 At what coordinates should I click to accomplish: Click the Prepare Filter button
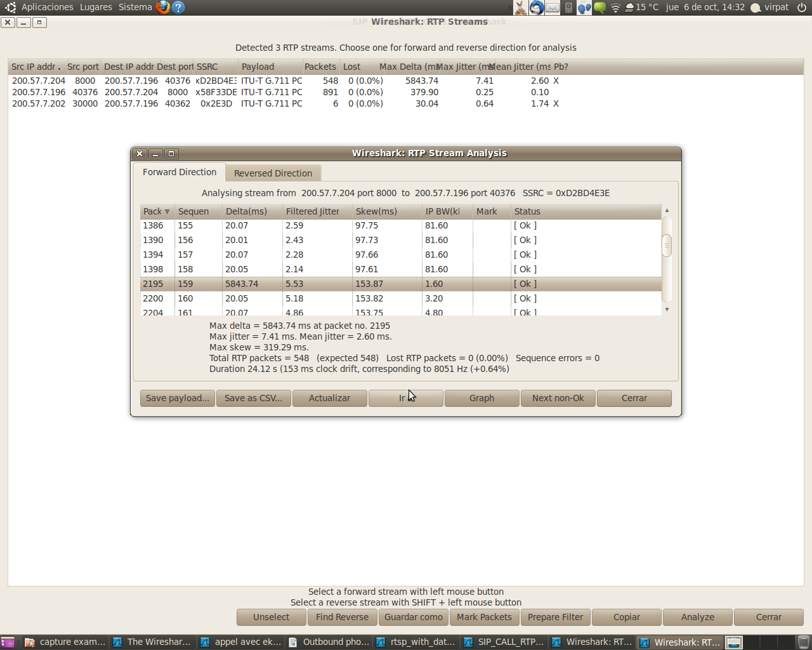pyautogui.click(x=555, y=617)
